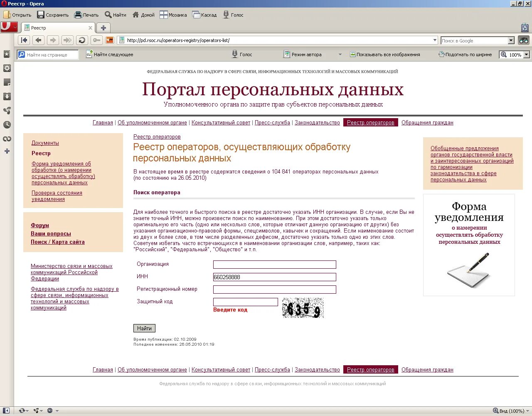Click Найти следующее button
Screen dimensions: 532x416
click(109, 54)
